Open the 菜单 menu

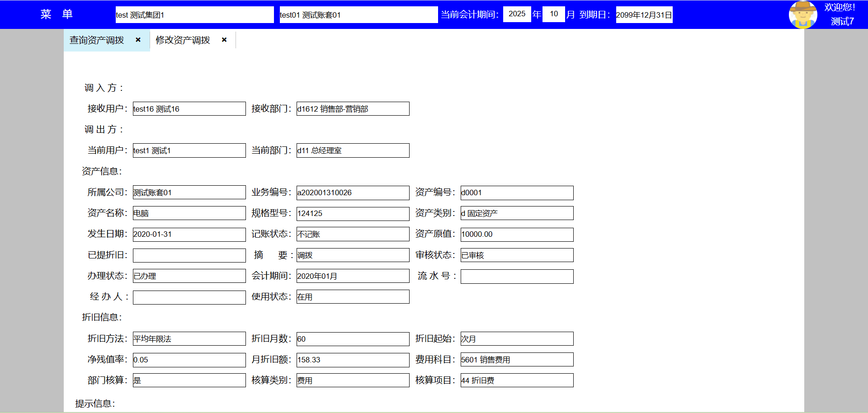coord(57,14)
